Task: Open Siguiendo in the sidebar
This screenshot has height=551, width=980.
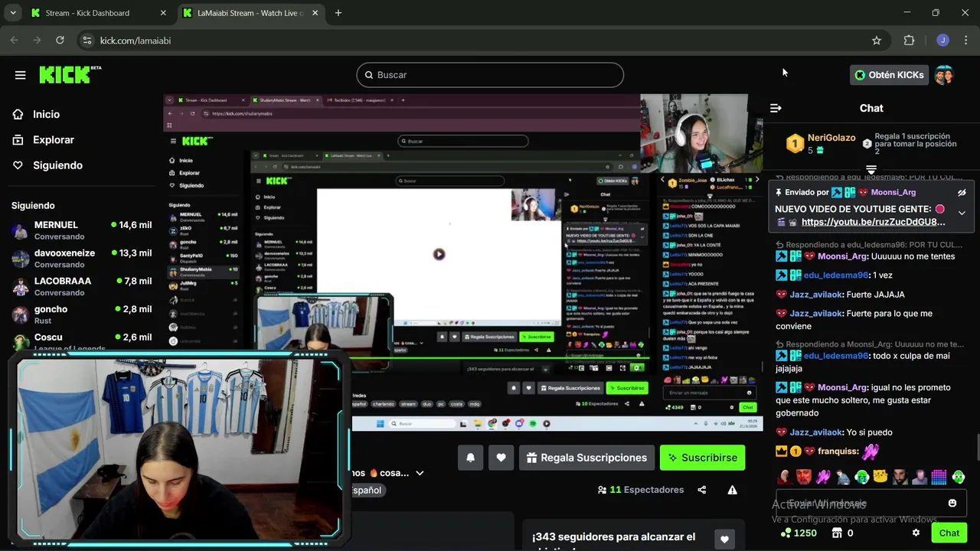Action: (x=57, y=165)
